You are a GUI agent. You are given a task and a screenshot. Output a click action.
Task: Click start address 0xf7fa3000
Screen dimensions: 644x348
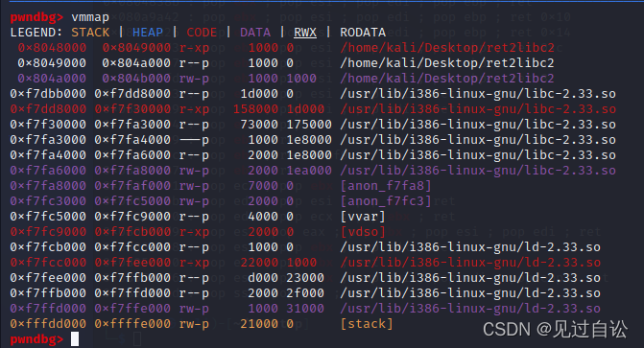click(x=48, y=140)
